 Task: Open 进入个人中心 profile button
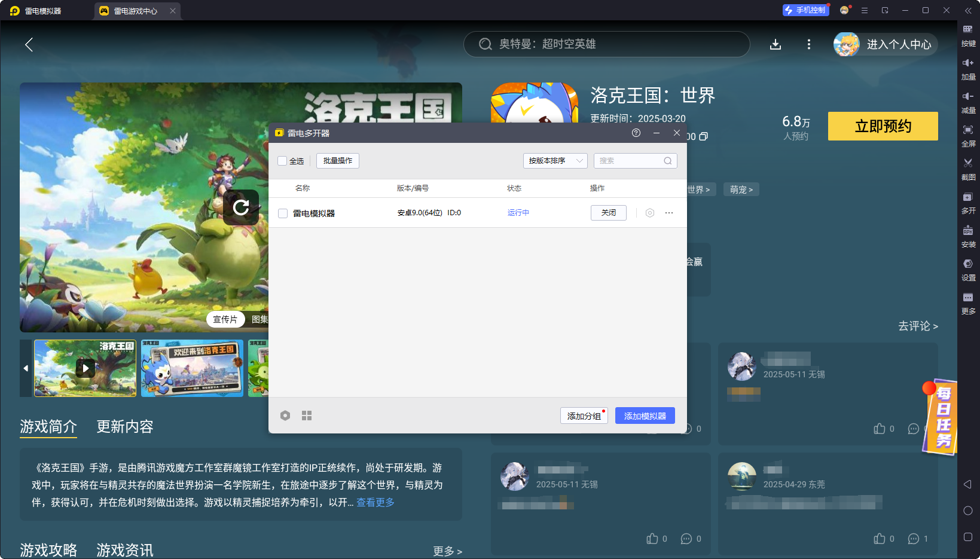(x=886, y=44)
